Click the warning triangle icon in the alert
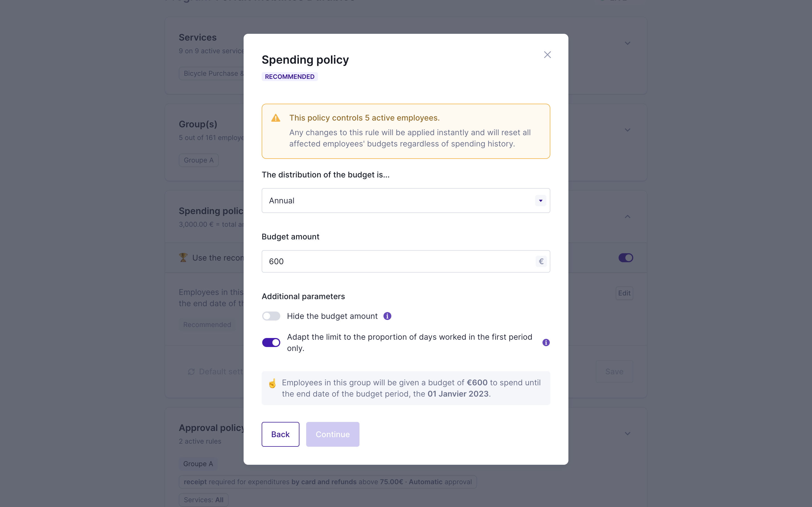This screenshot has height=507, width=812. point(276,118)
